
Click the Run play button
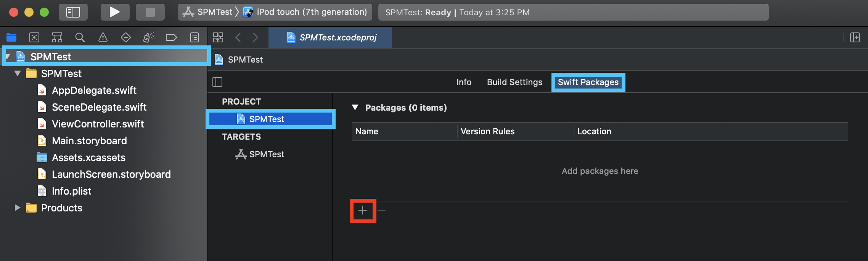(115, 12)
